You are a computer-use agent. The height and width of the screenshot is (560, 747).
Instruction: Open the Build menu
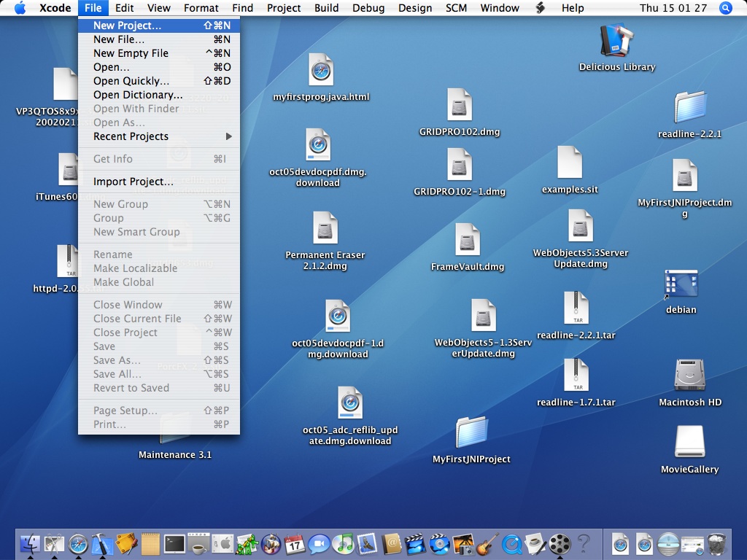click(326, 8)
